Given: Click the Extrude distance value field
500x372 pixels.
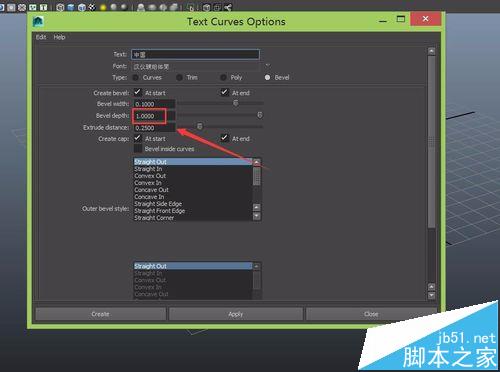Looking at the screenshot, I should (x=154, y=128).
